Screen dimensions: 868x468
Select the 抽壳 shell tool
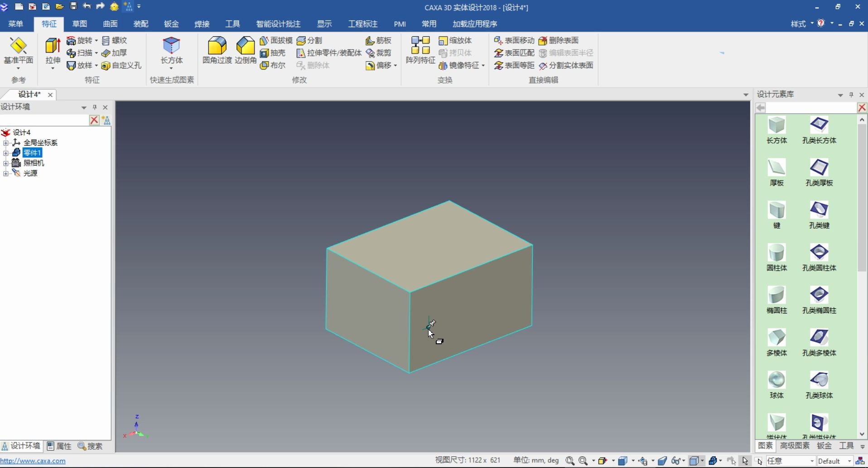[273, 53]
